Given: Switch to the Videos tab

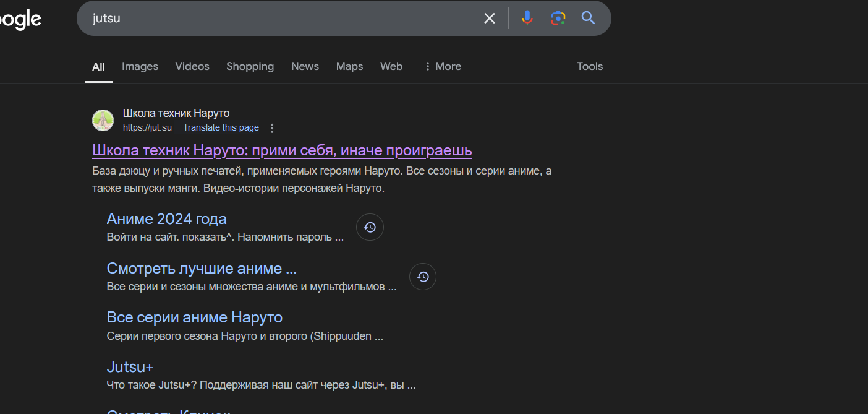Looking at the screenshot, I should (192, 66).
